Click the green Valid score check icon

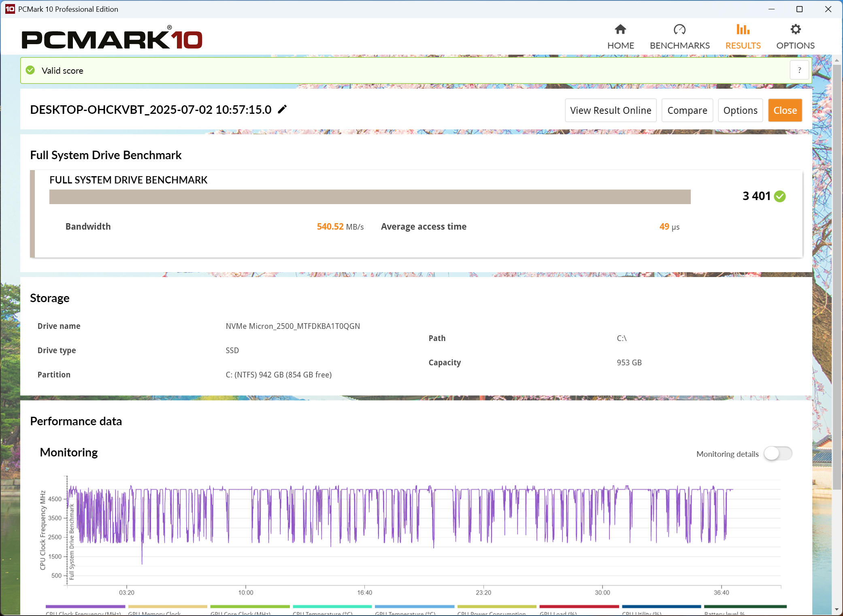point(30,70)
